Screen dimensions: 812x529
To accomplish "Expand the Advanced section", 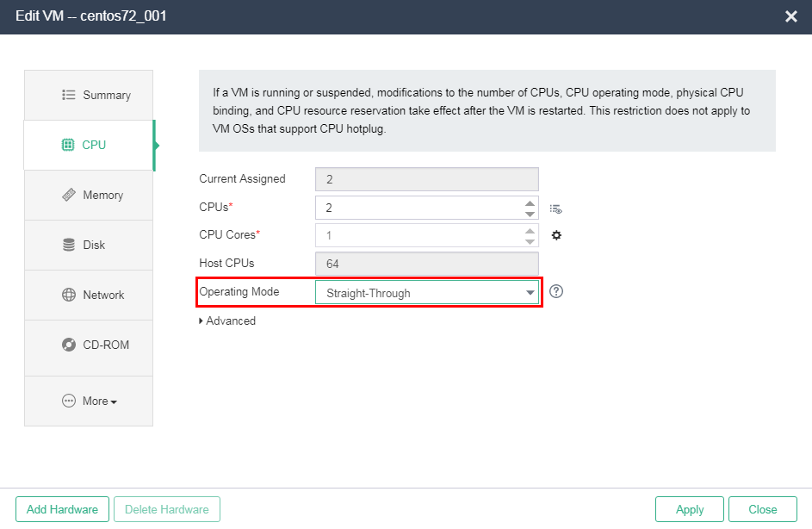I will coord(227,321).
